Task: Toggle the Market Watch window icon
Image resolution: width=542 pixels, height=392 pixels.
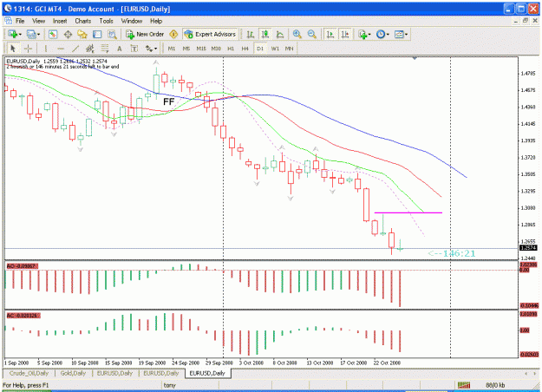Action: [x=53, y=34]
